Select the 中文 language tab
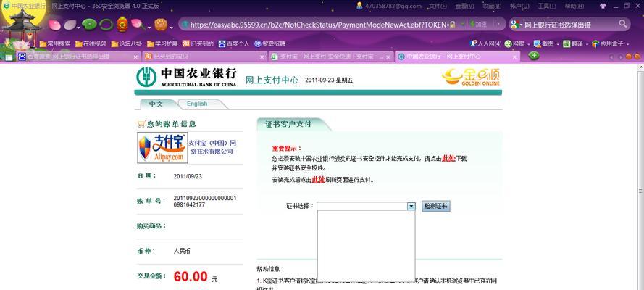Image resolution: width=644 pixels, height=290 pixels. (x=156, y=104)
